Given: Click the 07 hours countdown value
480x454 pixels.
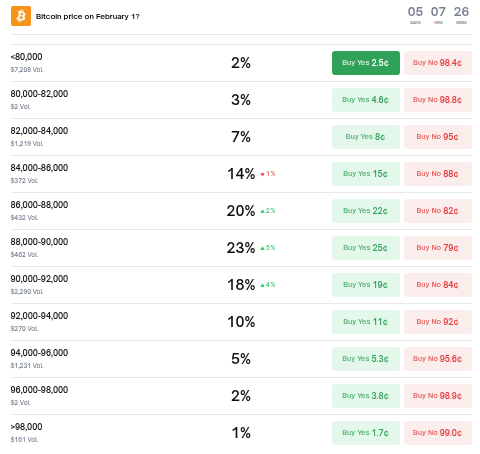Looking at the screenshot, I should pyautogui.click(x=438, y=12).
